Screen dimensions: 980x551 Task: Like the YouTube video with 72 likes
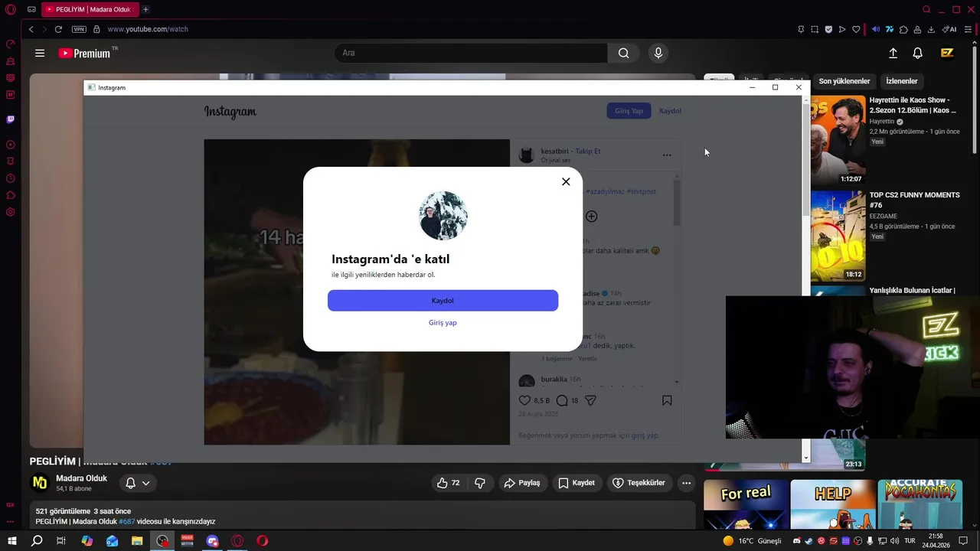point(448,483)
